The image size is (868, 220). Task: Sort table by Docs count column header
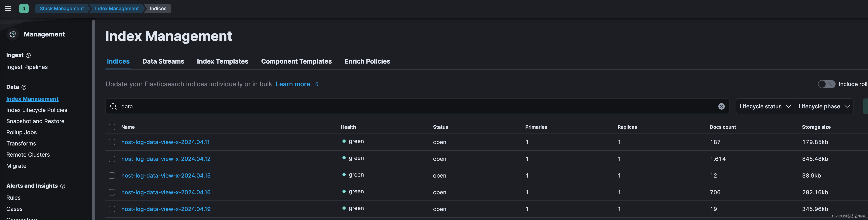point(723,127)
